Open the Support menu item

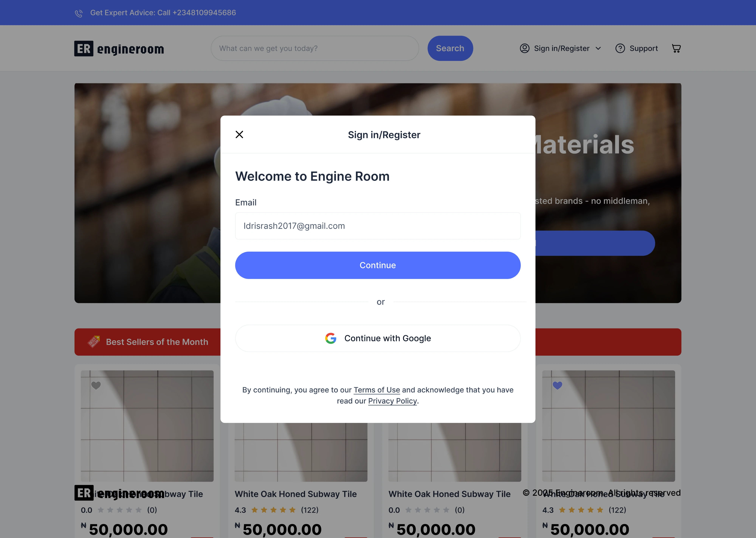coord(637,48)
